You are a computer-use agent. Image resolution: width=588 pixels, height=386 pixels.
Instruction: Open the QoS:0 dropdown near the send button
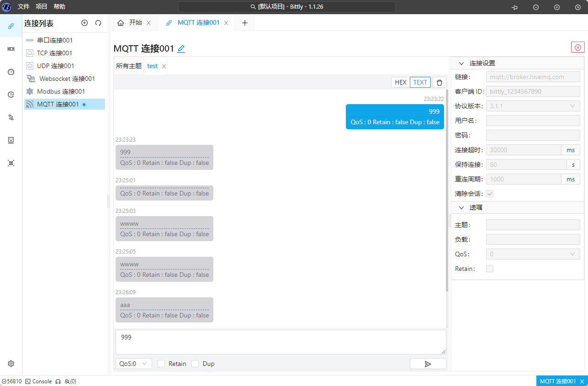click(x=133, y=363)
